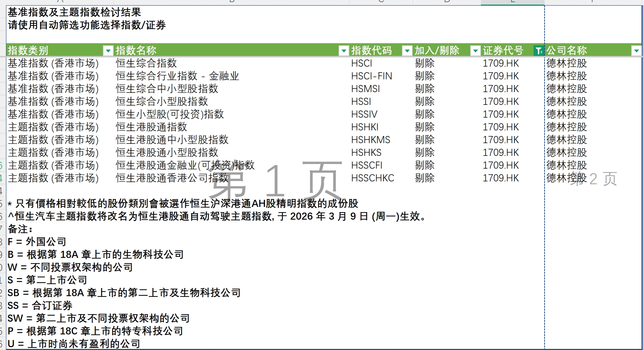Screen dimensions: 644x350
Task: Select 基准指数 (香港市场) in the HSCI row
Action: pos(53,63)
